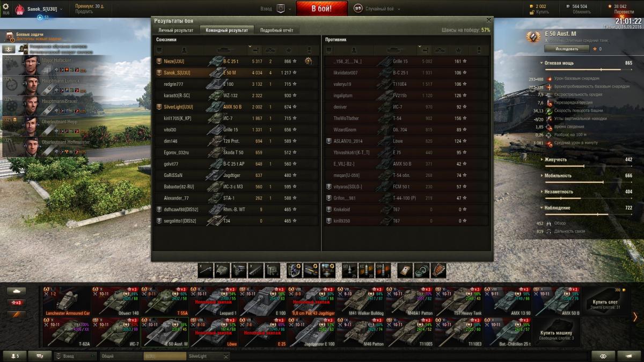Image resolution: width=644 pixels, height=362 pixels.
Task: Open Sanok_S[U3U] player profile dropdown
Action: click(x=45, y=9)
